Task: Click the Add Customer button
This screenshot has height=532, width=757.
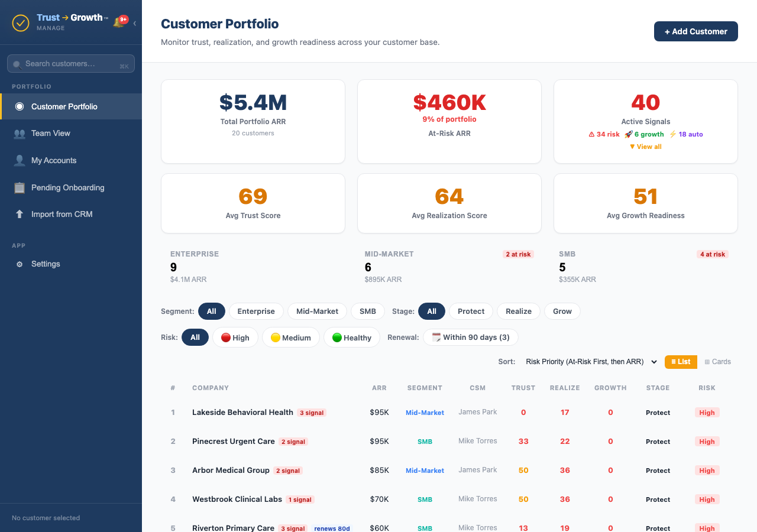Action: click(695, 31)
